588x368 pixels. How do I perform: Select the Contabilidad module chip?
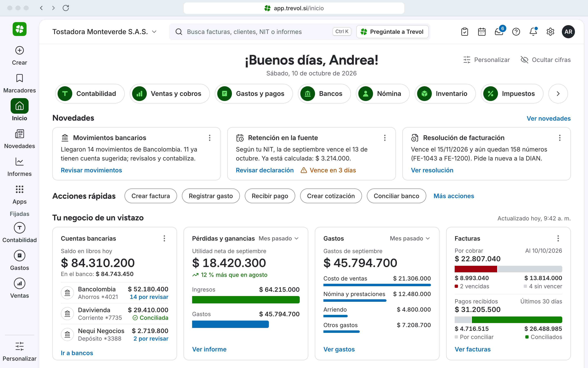coord(90,94)
